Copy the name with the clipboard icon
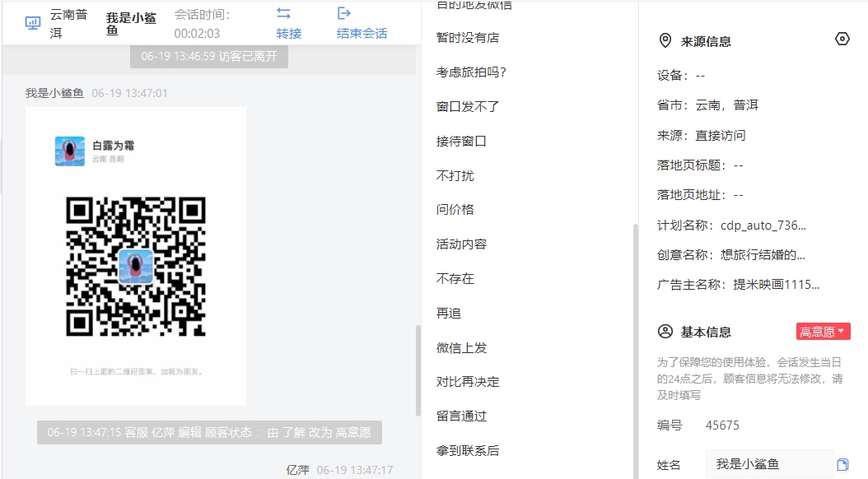 pyautogui.click(x=842, y=464)
